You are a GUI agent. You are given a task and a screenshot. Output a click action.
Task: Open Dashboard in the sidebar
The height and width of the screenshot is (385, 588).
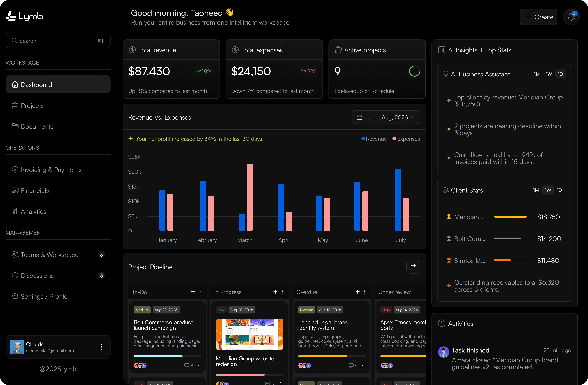(x=58, y=85)
